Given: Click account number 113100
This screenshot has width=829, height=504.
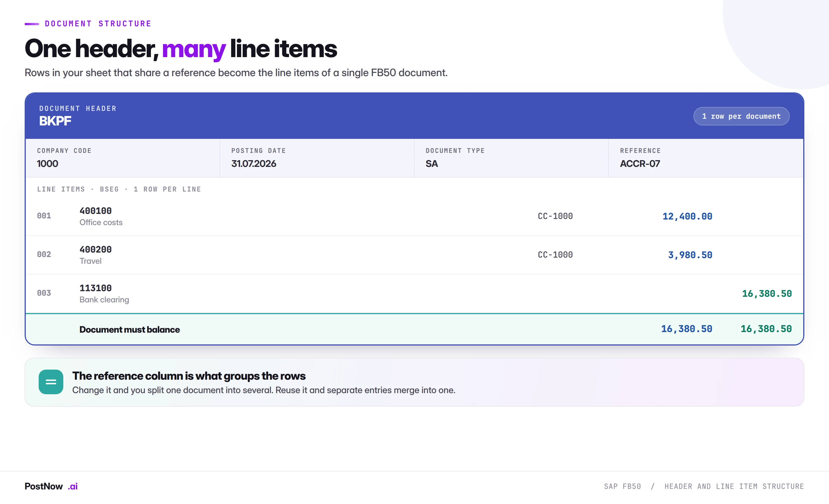Looking at the screenshot, I should click(96, 288).
